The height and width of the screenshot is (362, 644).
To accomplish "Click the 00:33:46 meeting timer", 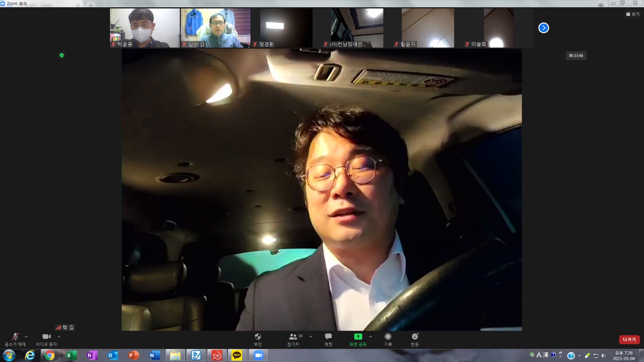I will click(x=576, y=56).
